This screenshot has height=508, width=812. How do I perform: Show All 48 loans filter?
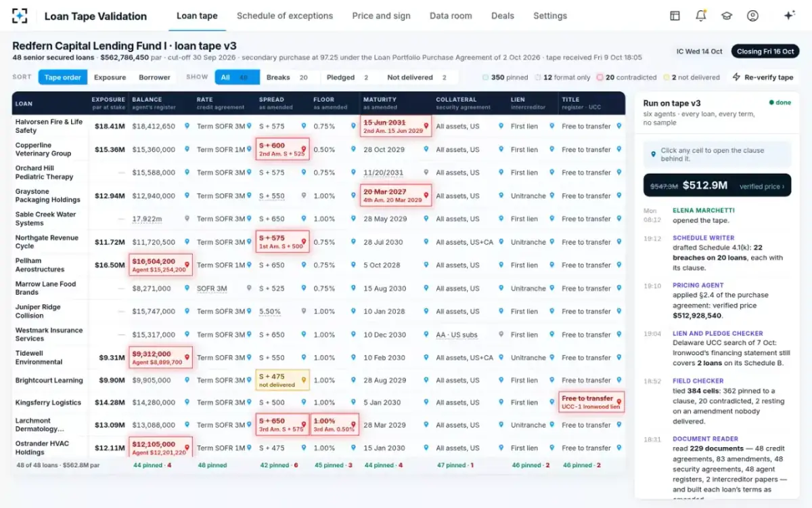point(238,77)
